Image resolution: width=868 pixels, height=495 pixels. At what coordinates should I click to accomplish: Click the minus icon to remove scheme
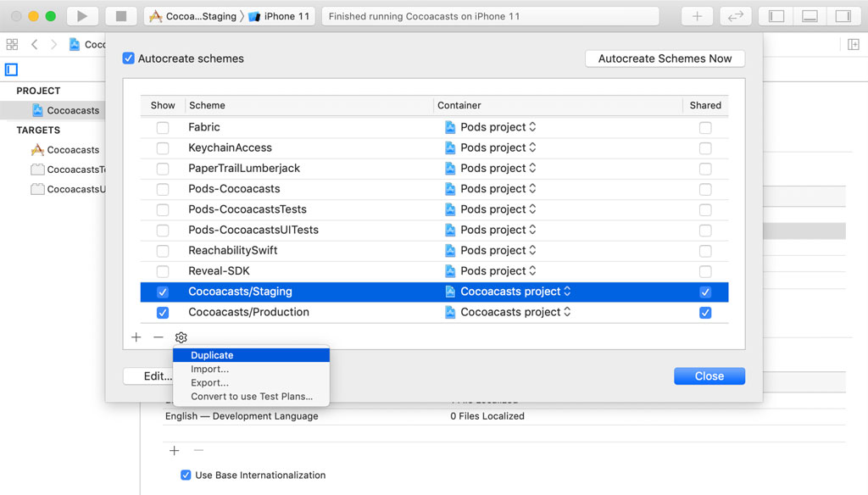(x=159, y=337)
